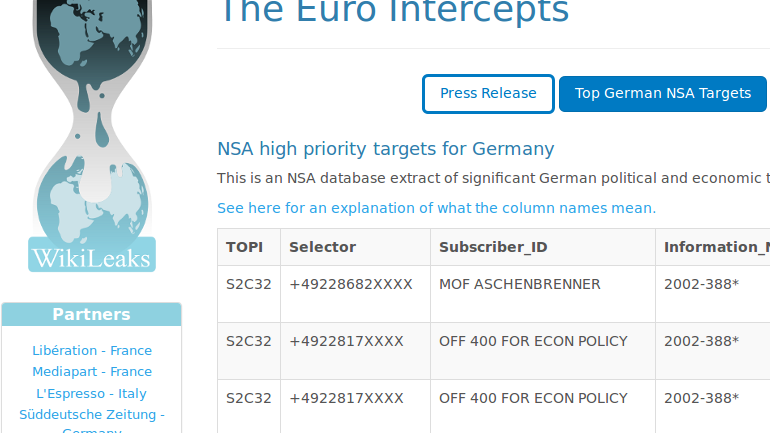
Task: Visit Mediapart - France partner link
Action: 92,372
